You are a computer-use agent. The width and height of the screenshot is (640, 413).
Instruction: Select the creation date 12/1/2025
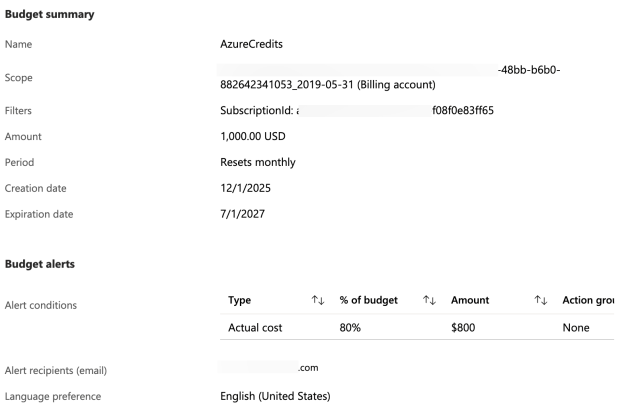tap(244, 187)
